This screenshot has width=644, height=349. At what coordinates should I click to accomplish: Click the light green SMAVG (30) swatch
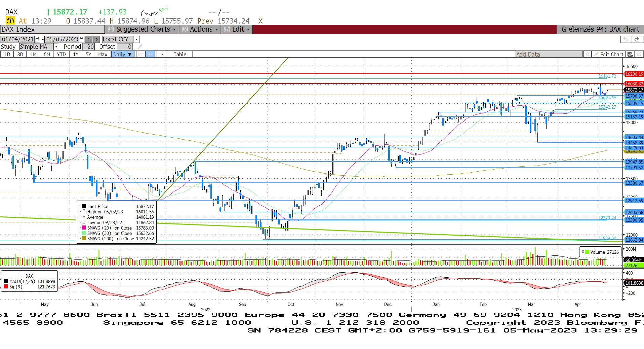click(x=84, y=233)
